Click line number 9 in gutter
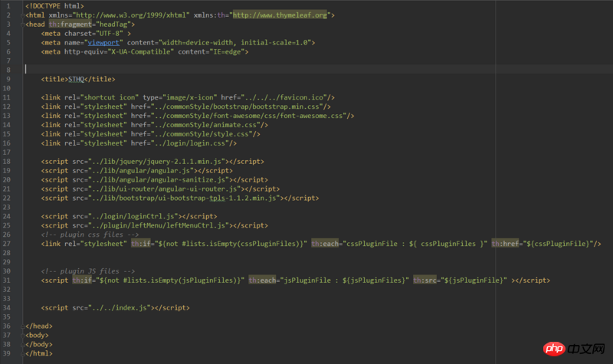 [8, 79]
